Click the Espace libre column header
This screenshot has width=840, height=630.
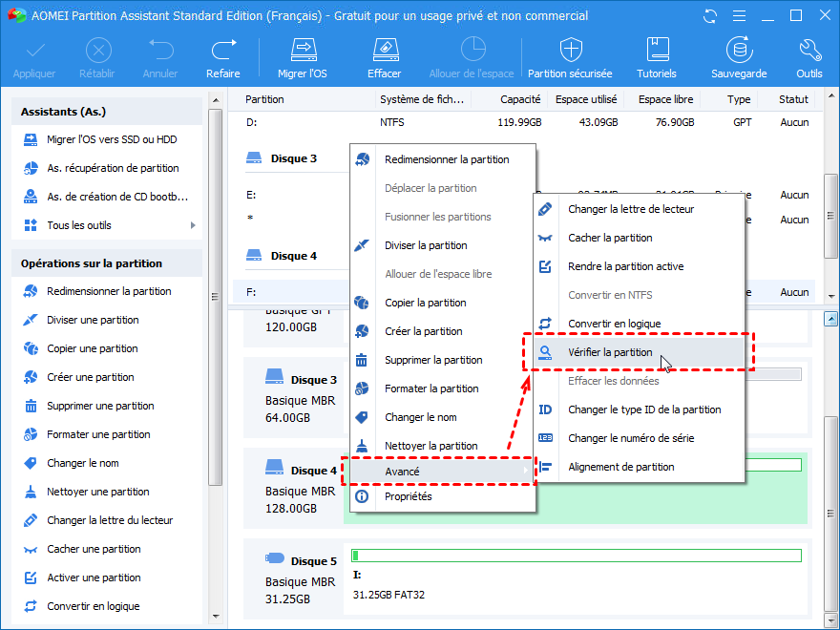tap(665, 99)
